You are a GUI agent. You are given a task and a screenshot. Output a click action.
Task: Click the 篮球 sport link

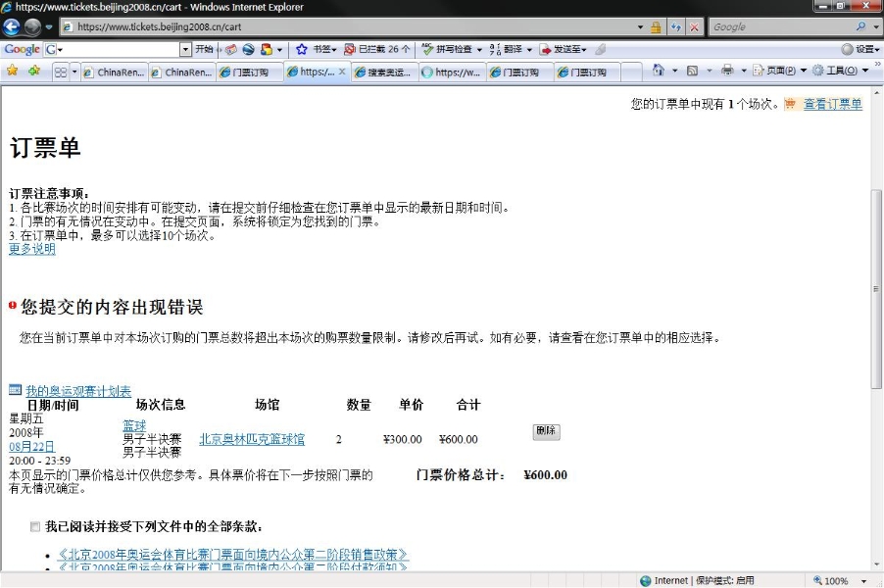[x=134, y=425]
